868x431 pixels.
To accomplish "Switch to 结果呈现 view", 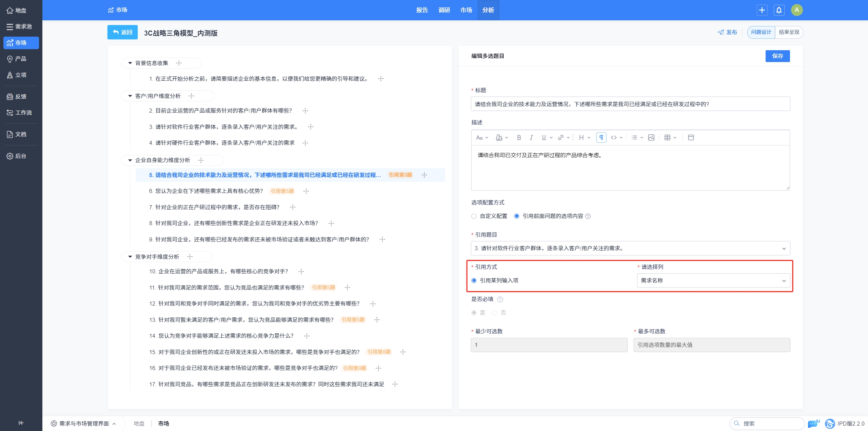I will 789,32.
